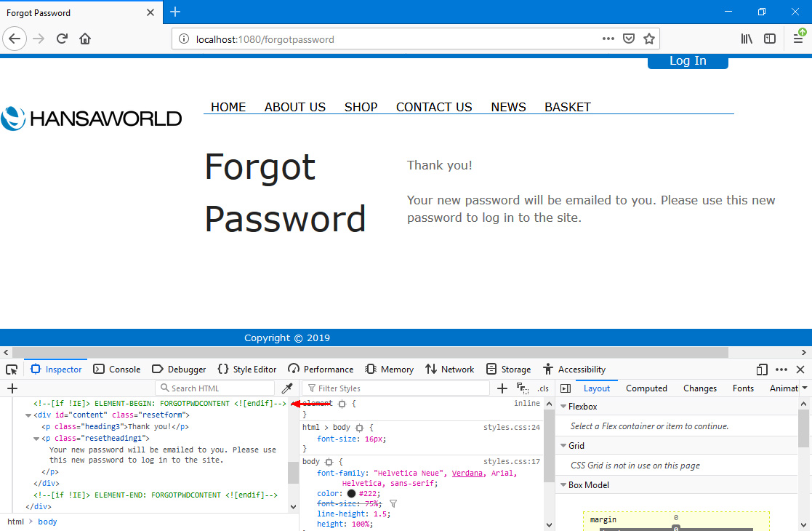
Task: Open page actions three-dots in address bar
Action: tap(608, 39)
